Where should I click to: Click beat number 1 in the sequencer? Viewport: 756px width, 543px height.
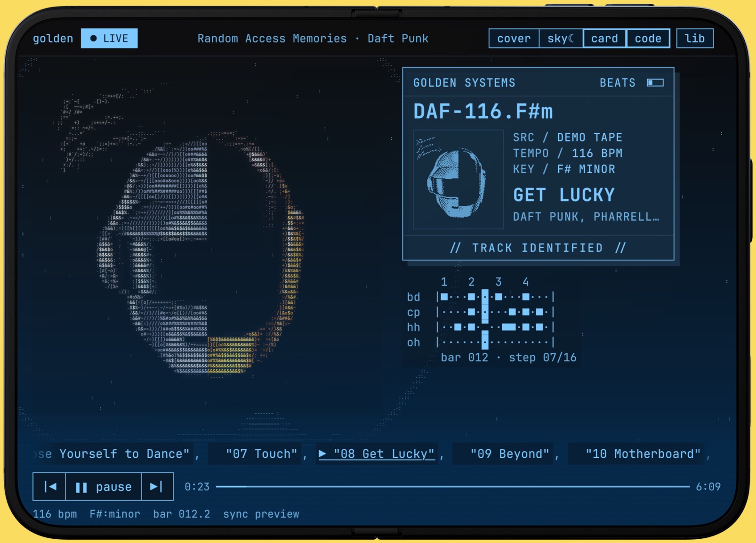pyautogui.click(x=444, y=282)
